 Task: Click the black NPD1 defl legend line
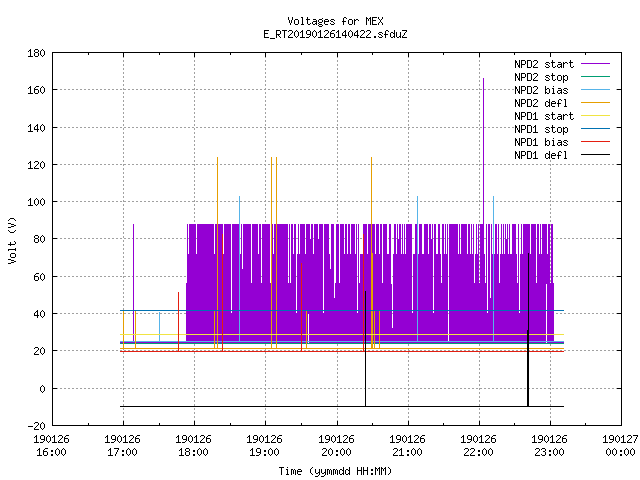[596, 155]
